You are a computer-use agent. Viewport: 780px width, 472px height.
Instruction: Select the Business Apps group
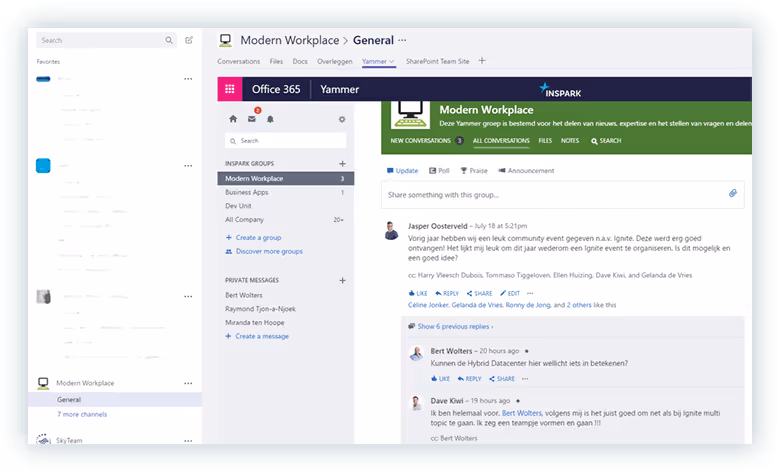click(x=286, y=192)
